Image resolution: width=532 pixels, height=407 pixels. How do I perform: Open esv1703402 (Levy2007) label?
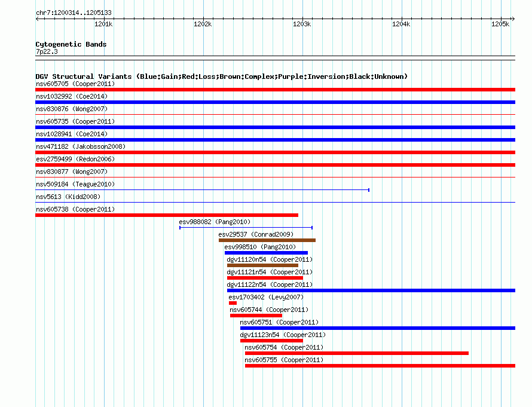coord(266,297)
